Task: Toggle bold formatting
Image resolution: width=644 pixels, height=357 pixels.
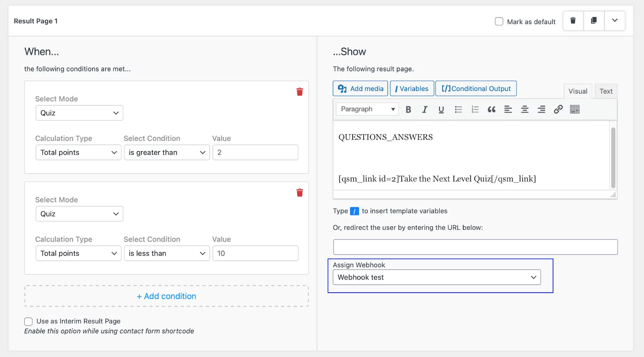Action: tap(408, 109)
